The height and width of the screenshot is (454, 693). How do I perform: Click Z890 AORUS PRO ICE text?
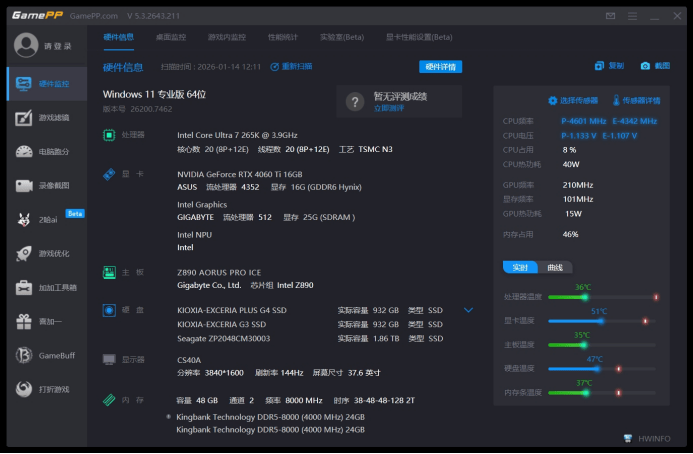point(219,272)
